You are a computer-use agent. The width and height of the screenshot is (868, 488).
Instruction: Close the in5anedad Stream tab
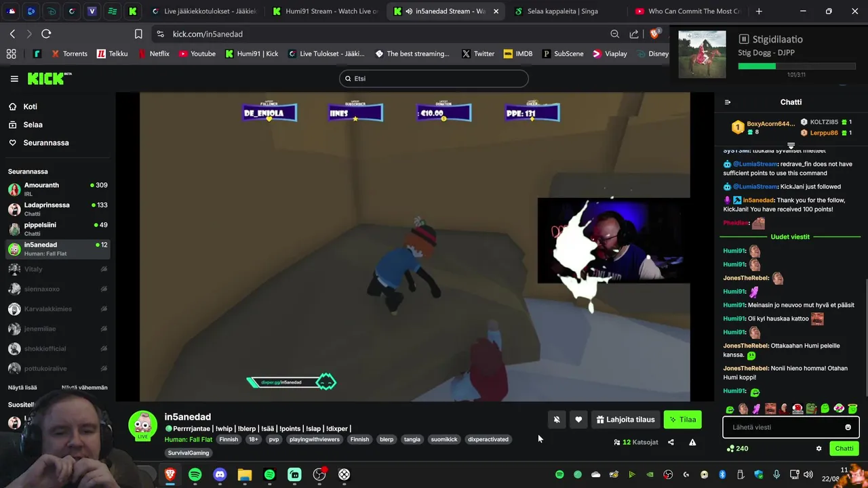point(496,11)
